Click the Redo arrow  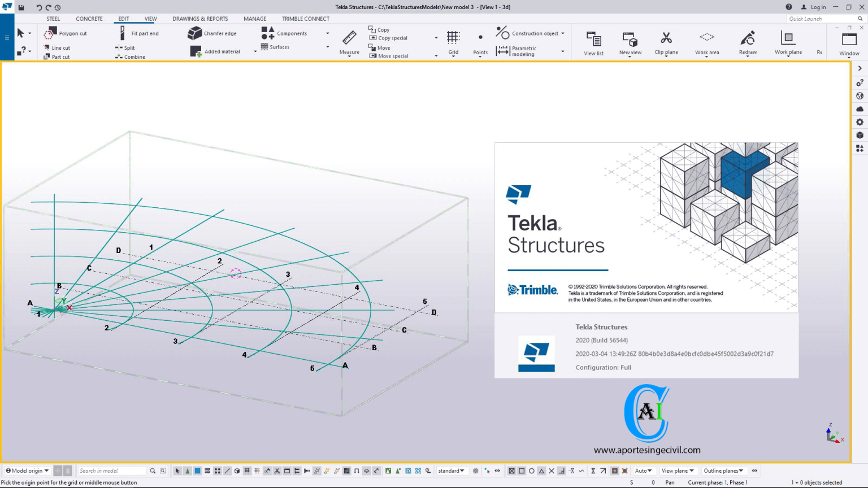point(48,7)
